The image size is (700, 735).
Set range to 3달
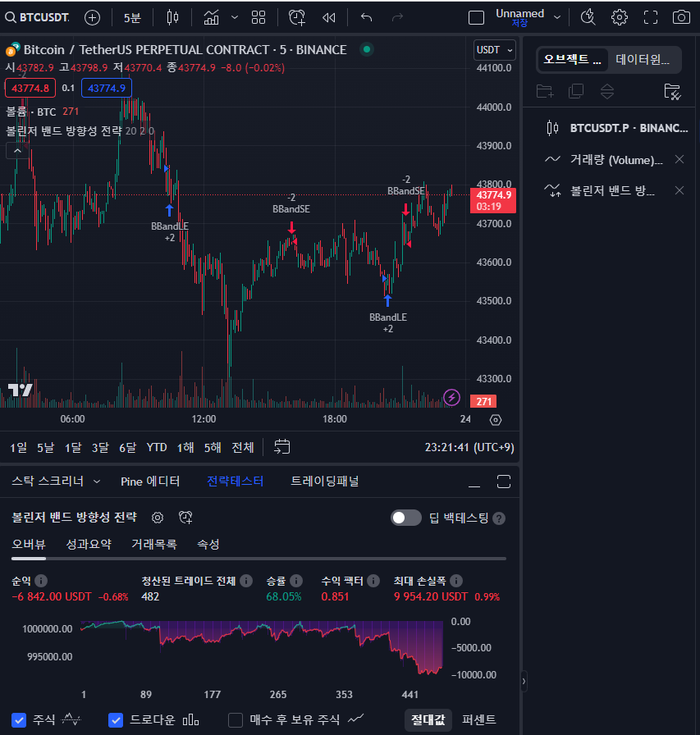100,448
